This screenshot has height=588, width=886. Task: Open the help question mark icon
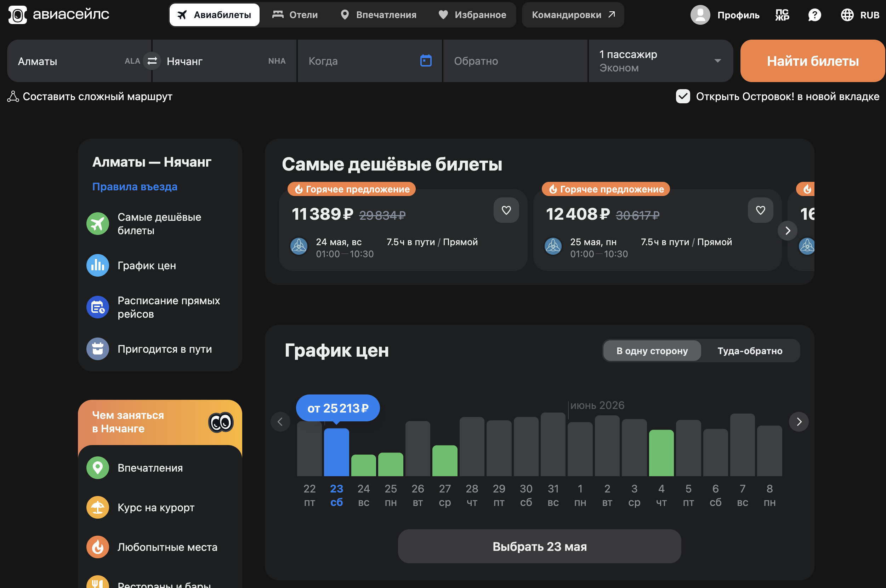(x=814, y=15)
